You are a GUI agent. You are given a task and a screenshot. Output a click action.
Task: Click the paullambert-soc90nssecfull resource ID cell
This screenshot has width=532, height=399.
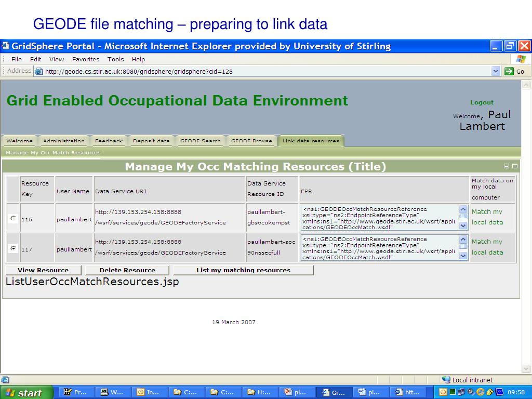pyautogui.click(x=272, y=247)
